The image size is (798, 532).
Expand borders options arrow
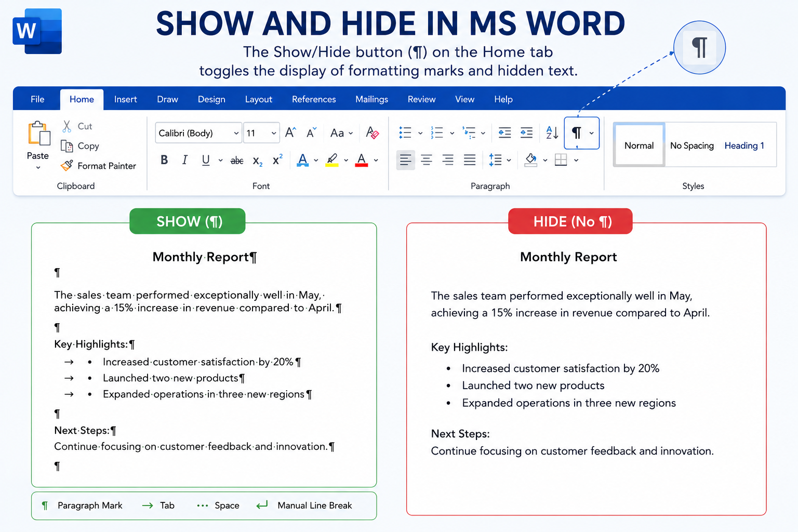pyautogui.click(x=576, y=161)
